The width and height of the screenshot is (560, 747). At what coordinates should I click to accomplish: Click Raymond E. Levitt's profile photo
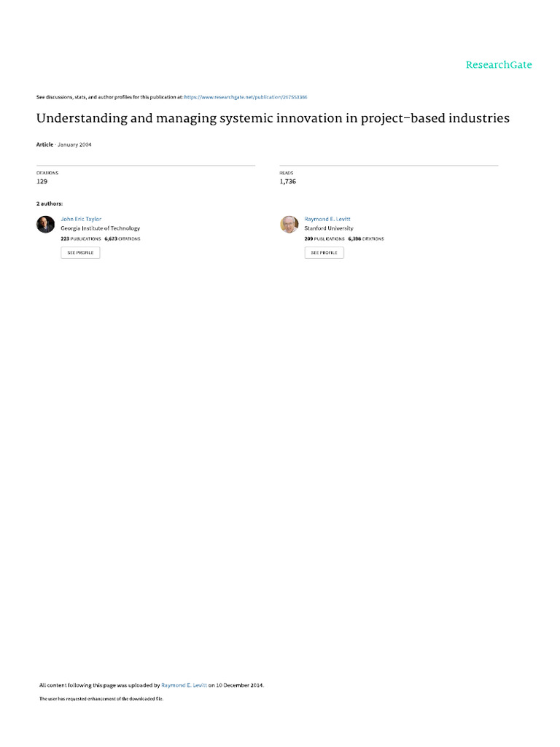click(x=289, y=225)
